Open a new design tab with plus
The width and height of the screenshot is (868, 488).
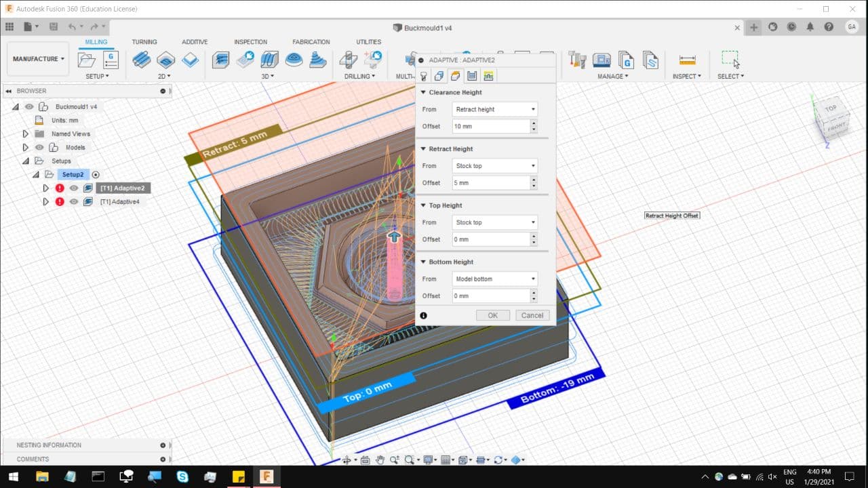pos(754,27)
